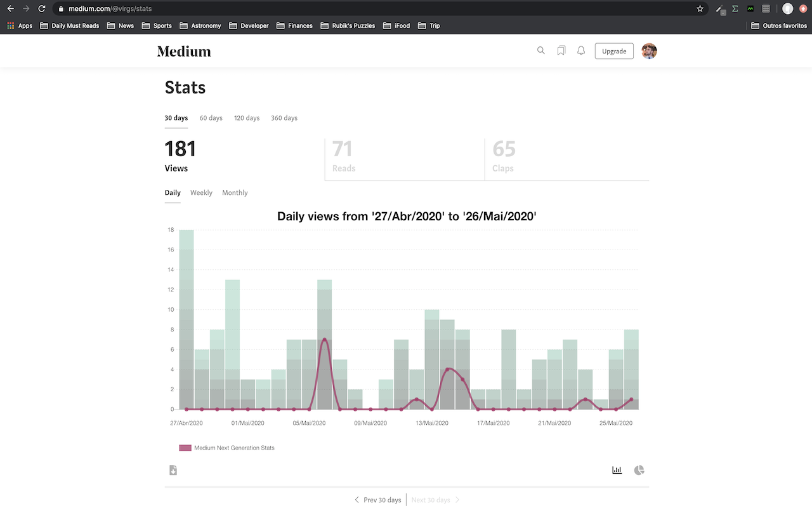Open the Apps grid shortcut
Image resolution: width=812 pixels, height=508 pixels.
point(20,26)
